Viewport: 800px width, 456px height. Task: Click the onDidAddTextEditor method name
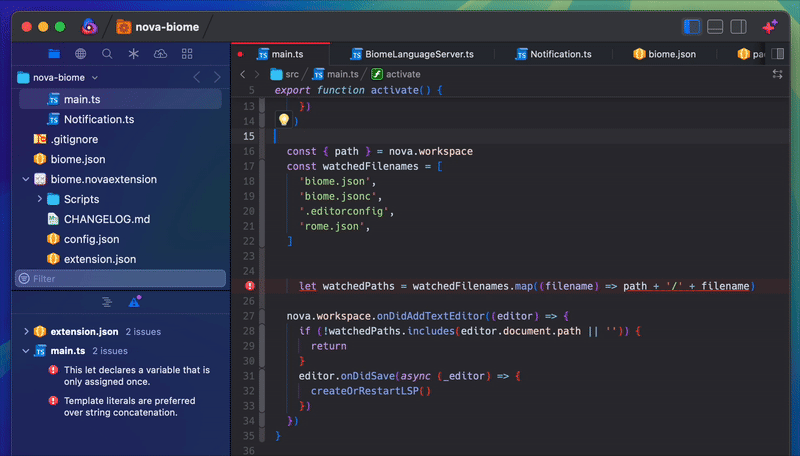(x=431, y=316)
